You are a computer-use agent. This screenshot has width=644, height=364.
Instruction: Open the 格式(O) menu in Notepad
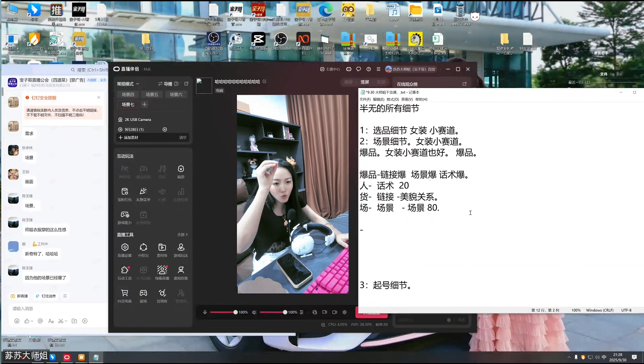393,99
